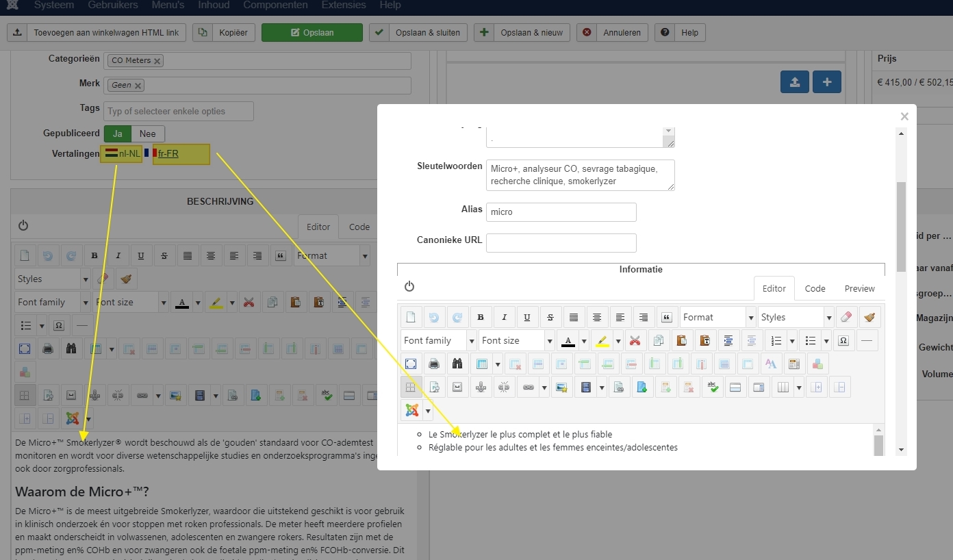Viewport: 953px width, 560px height.
Task: Set Gepubliceerd to Nee
Action: click(148, 134)
